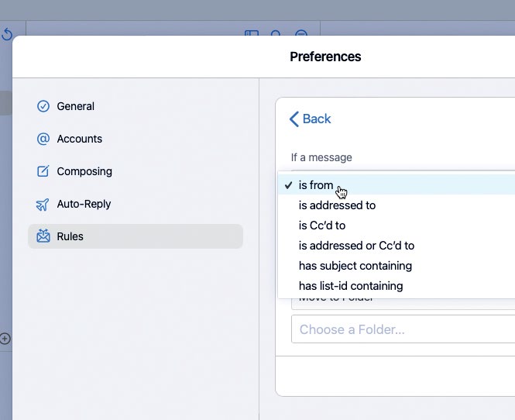This screenshot has width=515, height=420.
Task: Click the circled plus icon on left edge
Action: coord(5,339)
